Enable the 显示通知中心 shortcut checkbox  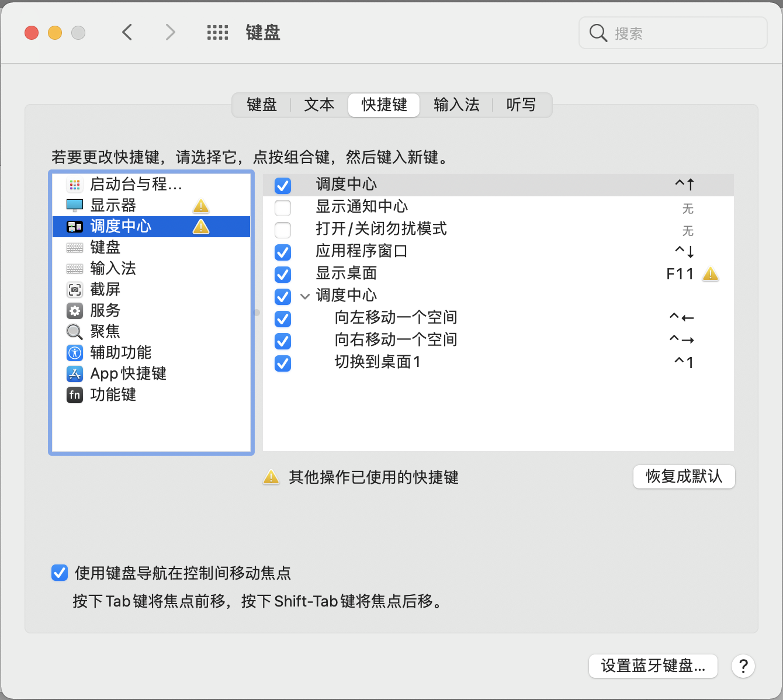283,208
